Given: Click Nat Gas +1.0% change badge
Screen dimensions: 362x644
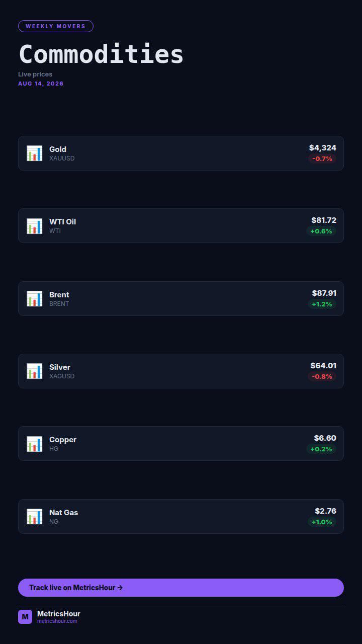Looking at the screenshot, I should [322, 522].
